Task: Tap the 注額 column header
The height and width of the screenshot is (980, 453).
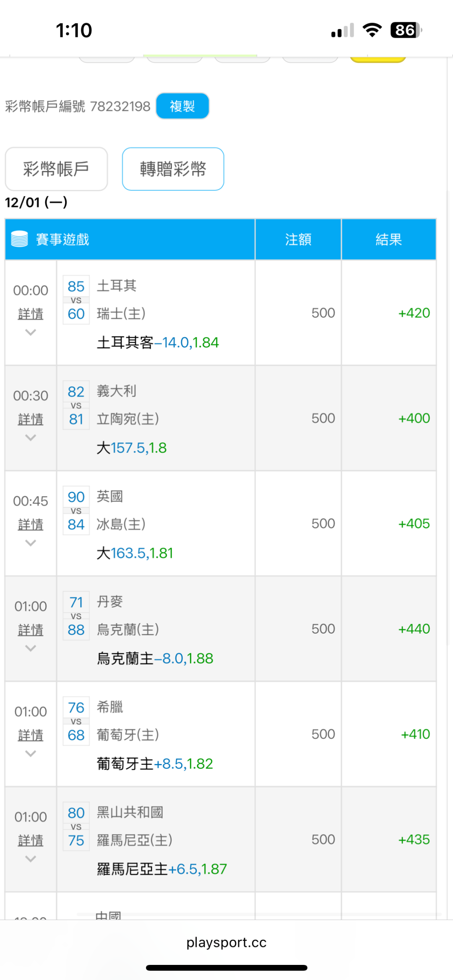Action: (298, 239)
